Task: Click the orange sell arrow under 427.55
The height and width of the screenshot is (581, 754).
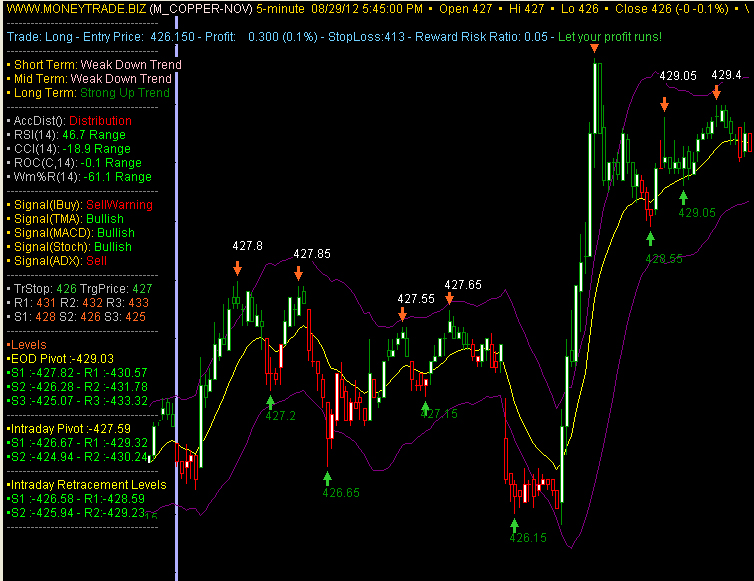Action: [x=402, y=315]
